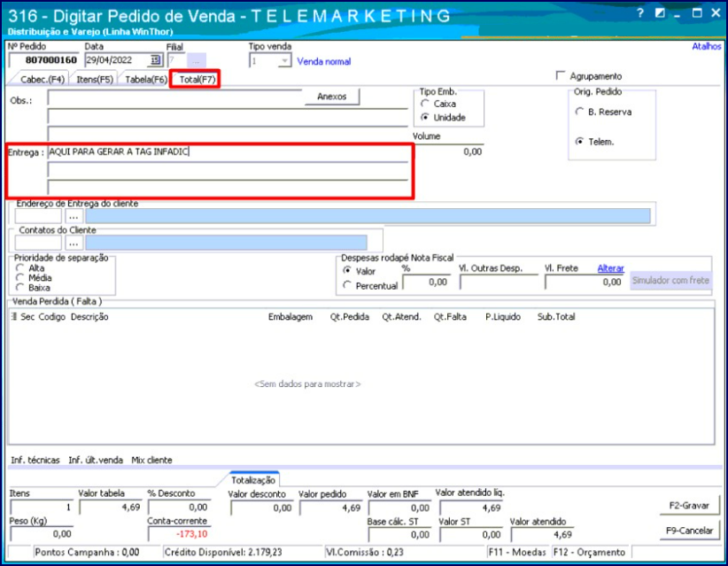Select Caixa packaging type

point(424,104)
